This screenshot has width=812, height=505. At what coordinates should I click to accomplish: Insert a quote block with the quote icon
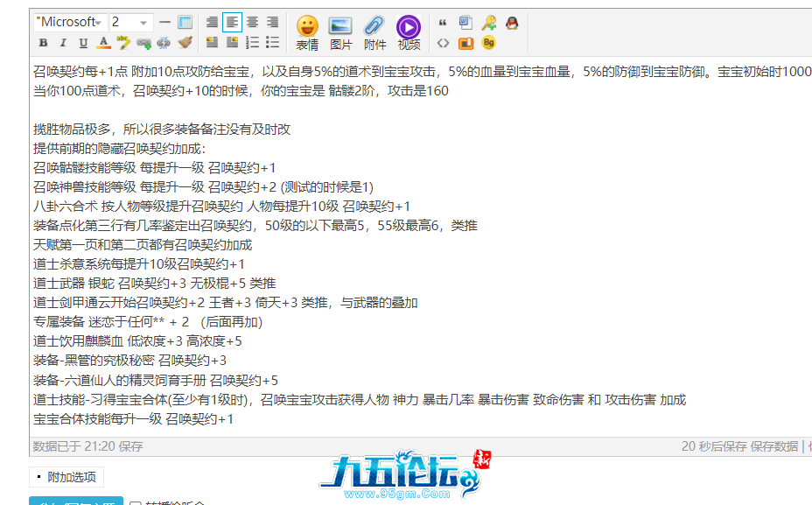tap(443, 21)
